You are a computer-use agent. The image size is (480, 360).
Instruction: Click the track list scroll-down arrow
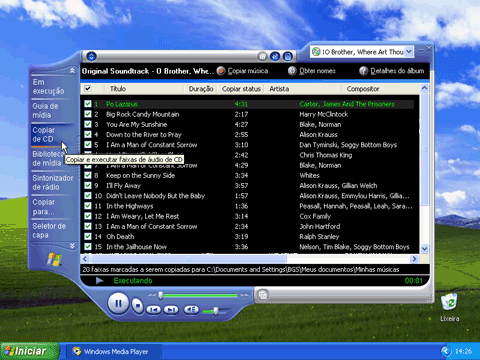click(424, 249)
